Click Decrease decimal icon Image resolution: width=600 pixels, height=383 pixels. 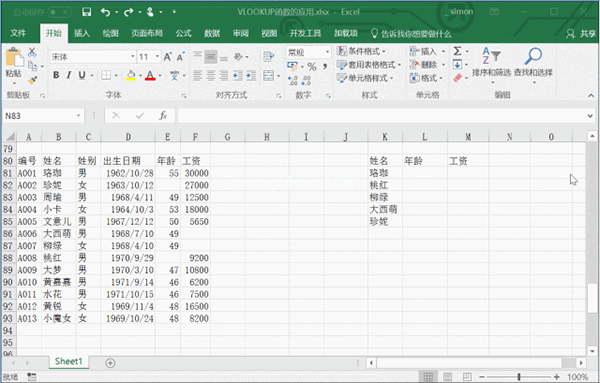coord(306,80)
